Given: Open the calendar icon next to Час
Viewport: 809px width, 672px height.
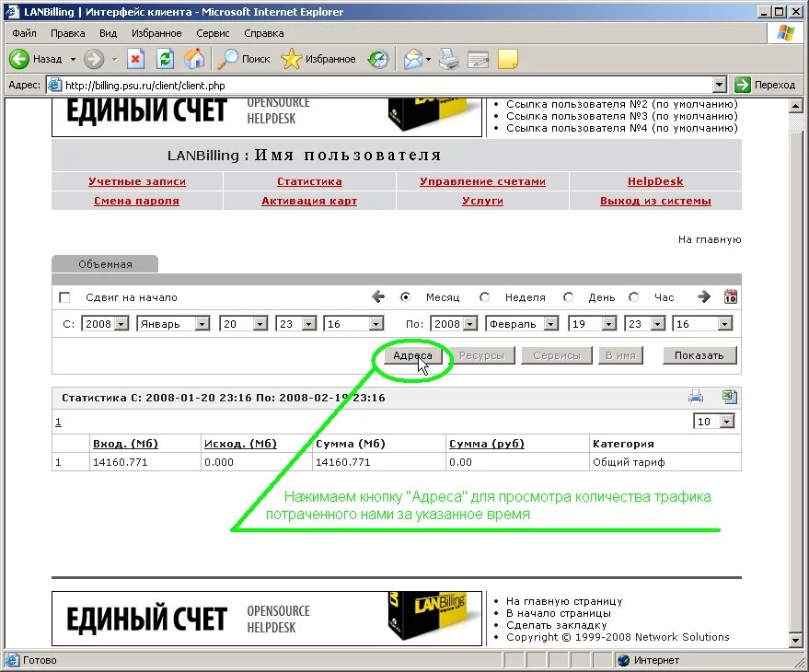Looking at the screenshot, I should [x=730, y=296].
